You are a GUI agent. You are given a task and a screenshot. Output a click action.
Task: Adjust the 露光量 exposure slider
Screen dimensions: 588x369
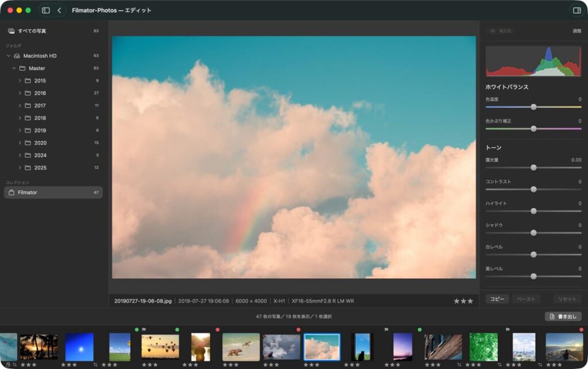(533, 168)
